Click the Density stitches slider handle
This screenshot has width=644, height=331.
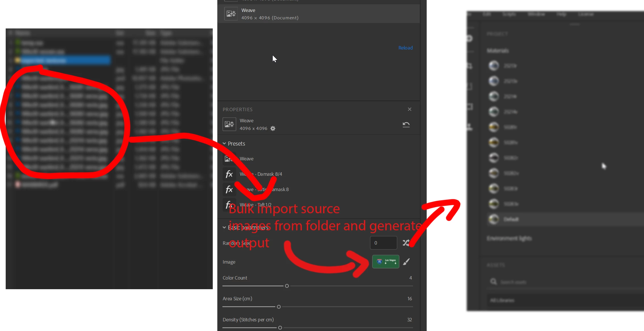tap(280, 328)
